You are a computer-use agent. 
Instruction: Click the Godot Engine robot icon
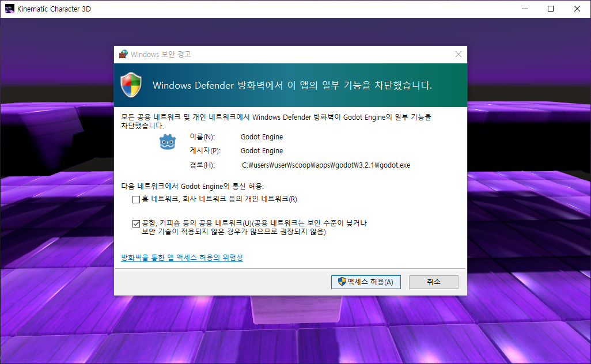pyautogui.click(x=168, y=142)
